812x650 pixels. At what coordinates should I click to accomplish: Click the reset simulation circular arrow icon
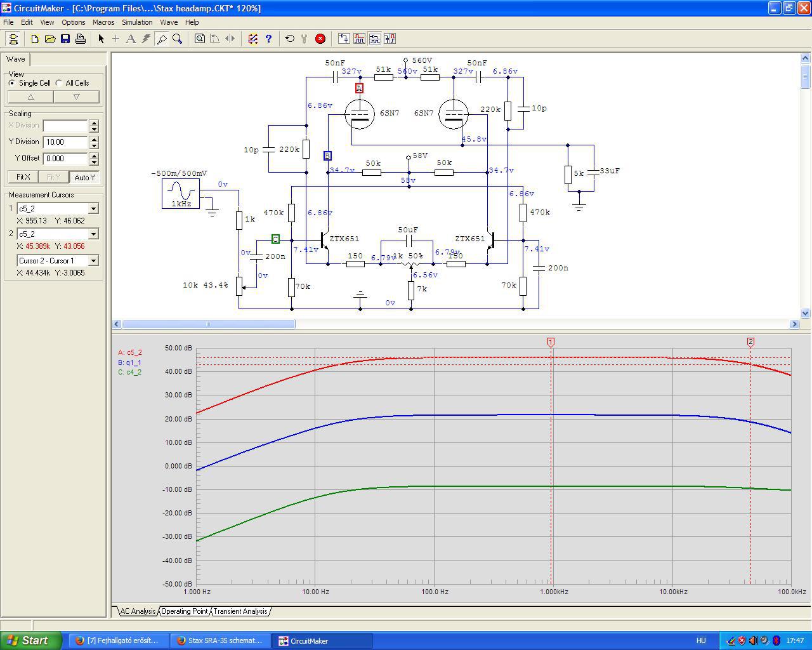(289, 39)
